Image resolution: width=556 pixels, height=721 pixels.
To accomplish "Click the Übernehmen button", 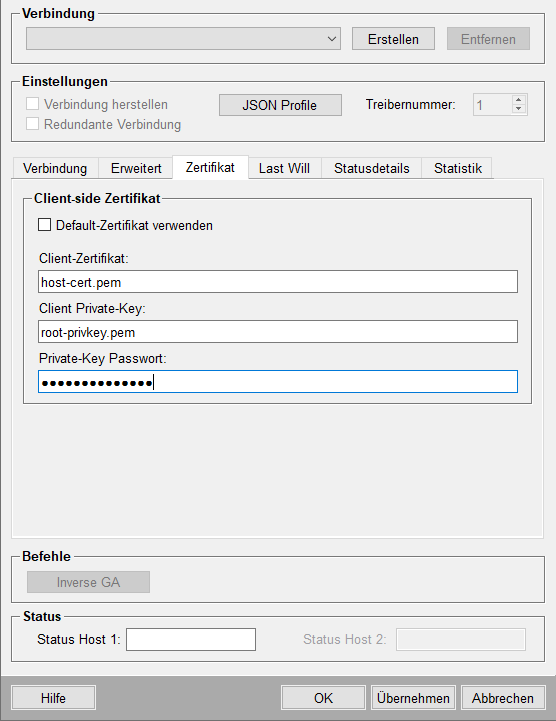I will 413,698.
